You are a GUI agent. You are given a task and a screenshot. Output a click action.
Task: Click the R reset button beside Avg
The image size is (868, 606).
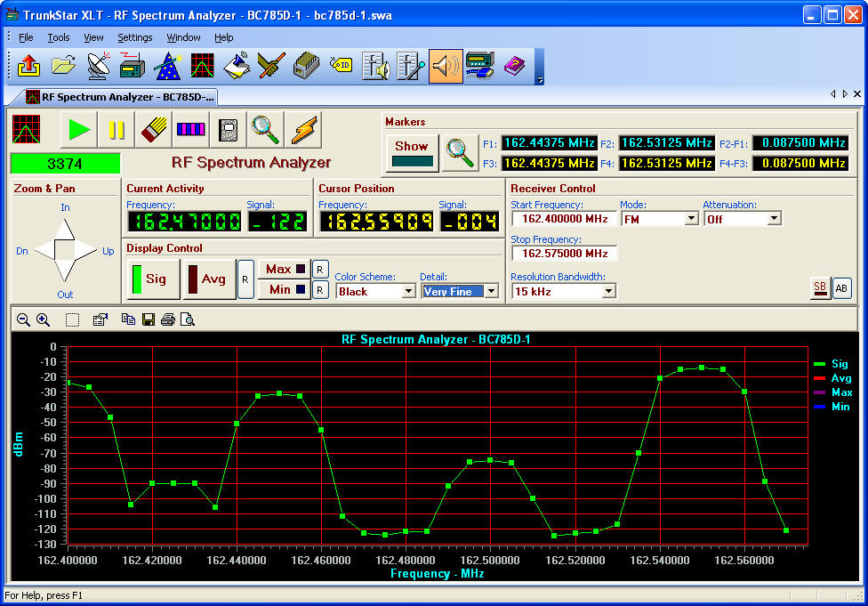(x=245, y=279)
